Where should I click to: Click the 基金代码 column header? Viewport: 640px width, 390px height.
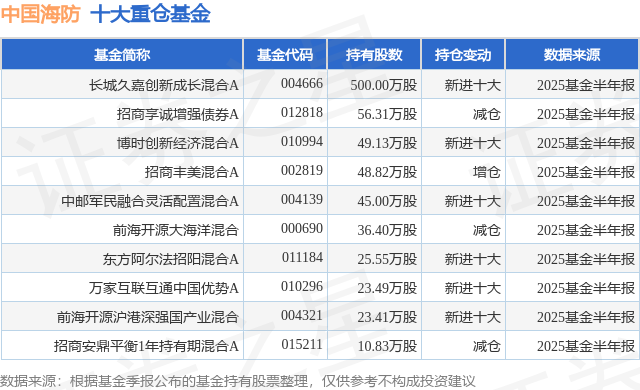click(x=285, y=55)
